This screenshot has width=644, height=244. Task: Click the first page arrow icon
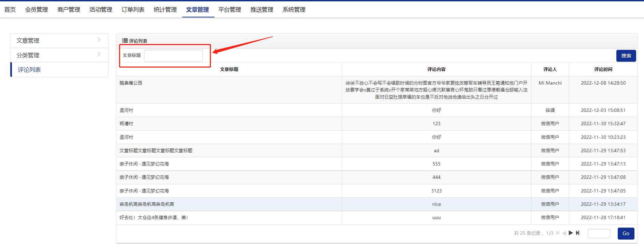558,233
